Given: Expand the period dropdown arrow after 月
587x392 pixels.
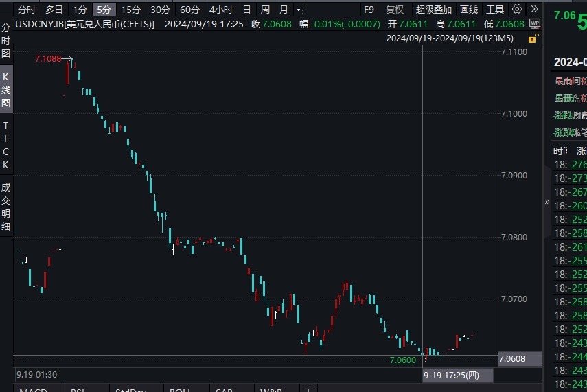Looking at the screenshot, I should (297, 10).
